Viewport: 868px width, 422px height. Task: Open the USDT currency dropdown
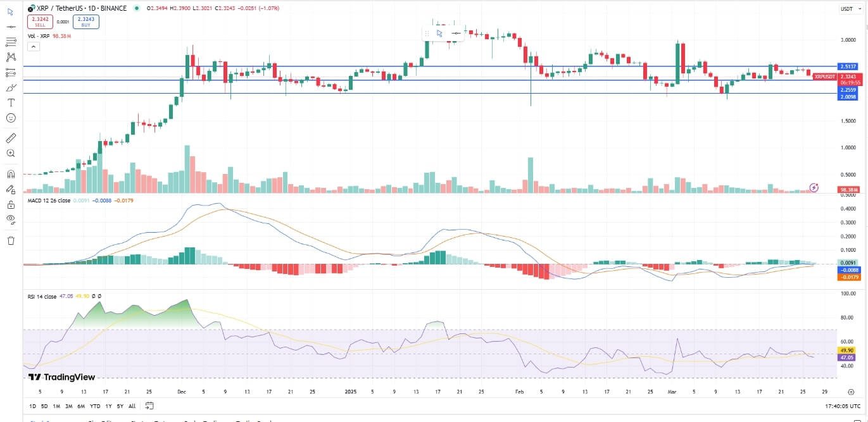pyautogui.click(x=851, y=9)
